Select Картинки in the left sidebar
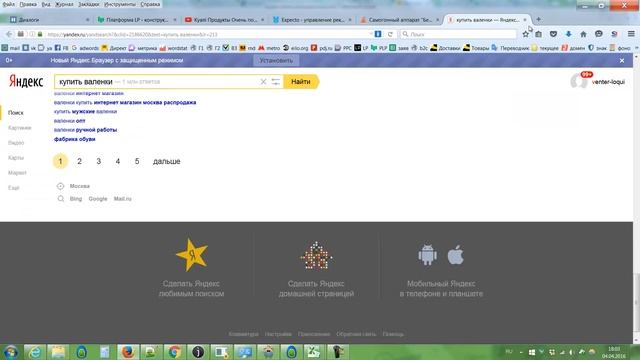 (20, 128)
